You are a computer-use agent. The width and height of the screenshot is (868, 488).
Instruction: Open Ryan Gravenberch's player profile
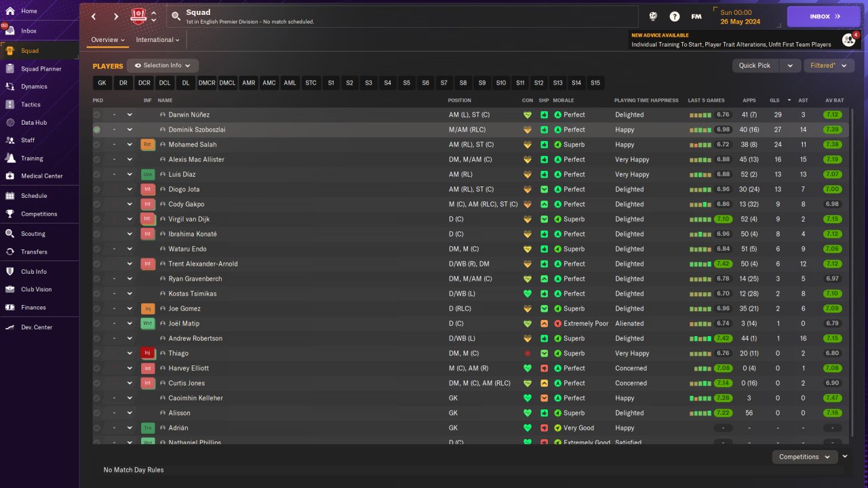195,279
